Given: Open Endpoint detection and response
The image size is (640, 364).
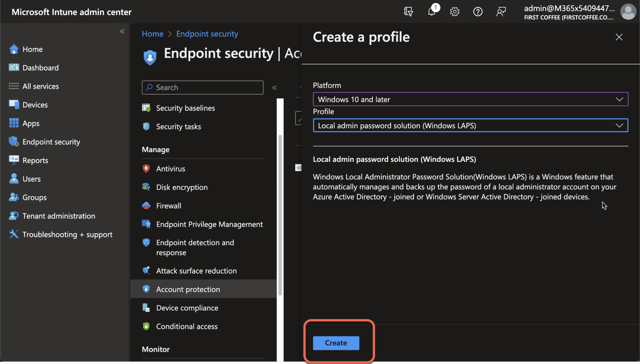Looking at the screenshot, I should (x=195, y=247).
